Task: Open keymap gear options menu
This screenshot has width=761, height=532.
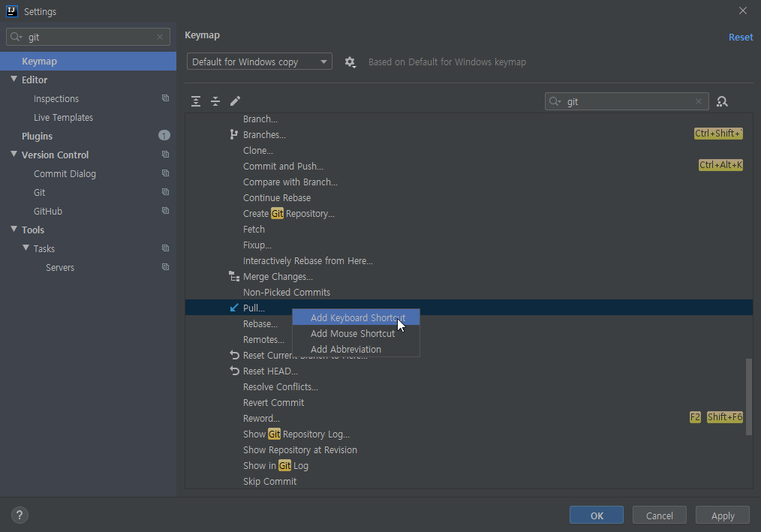Action: coord(350,62)
